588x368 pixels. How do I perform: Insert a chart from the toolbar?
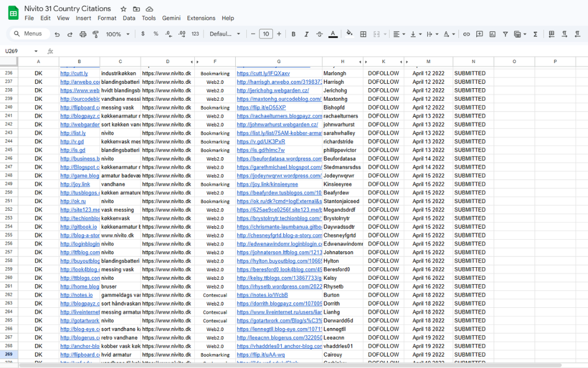[x=492, y=34]
